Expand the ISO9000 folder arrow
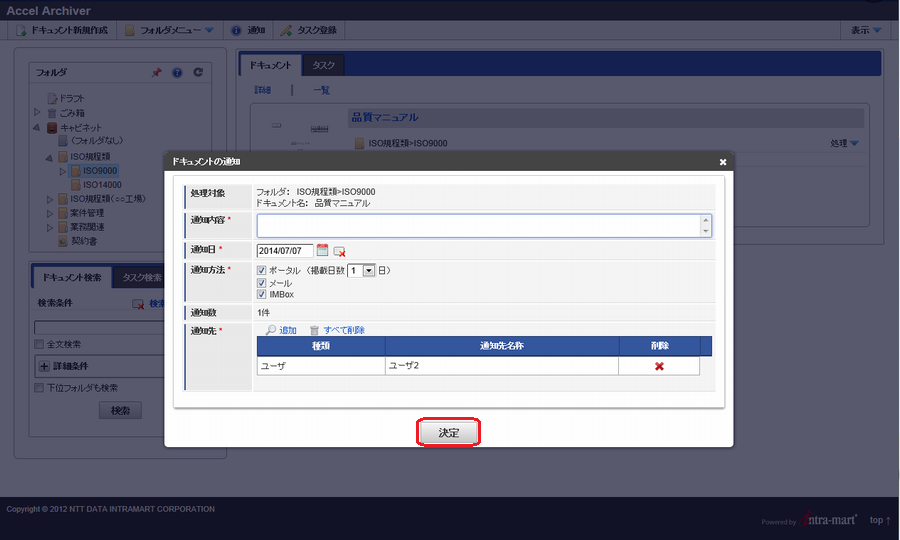 tap(63, 171)
